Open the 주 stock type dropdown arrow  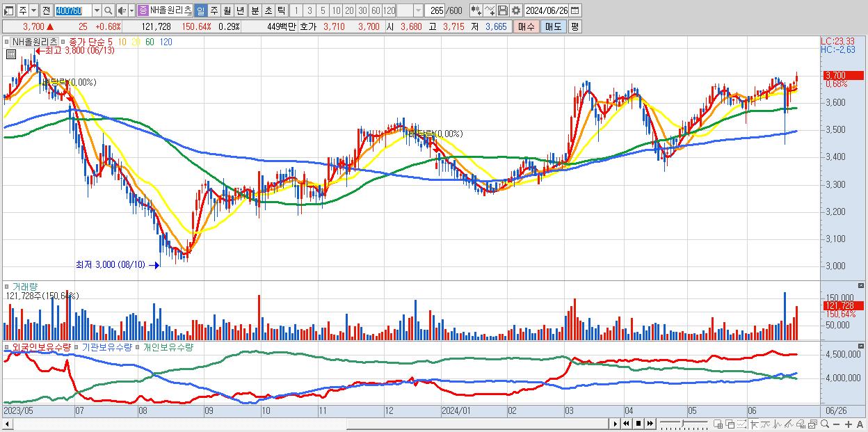pos(33,10)
